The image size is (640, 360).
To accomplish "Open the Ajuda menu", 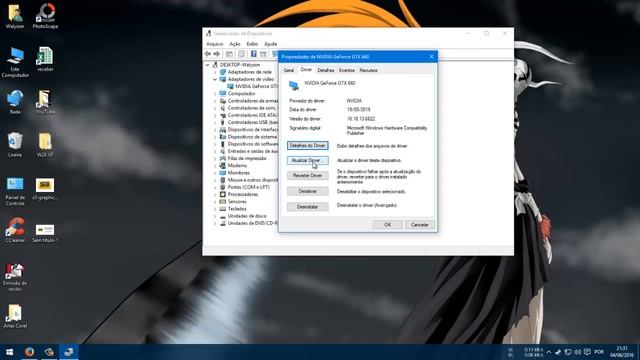I will 271,44.
